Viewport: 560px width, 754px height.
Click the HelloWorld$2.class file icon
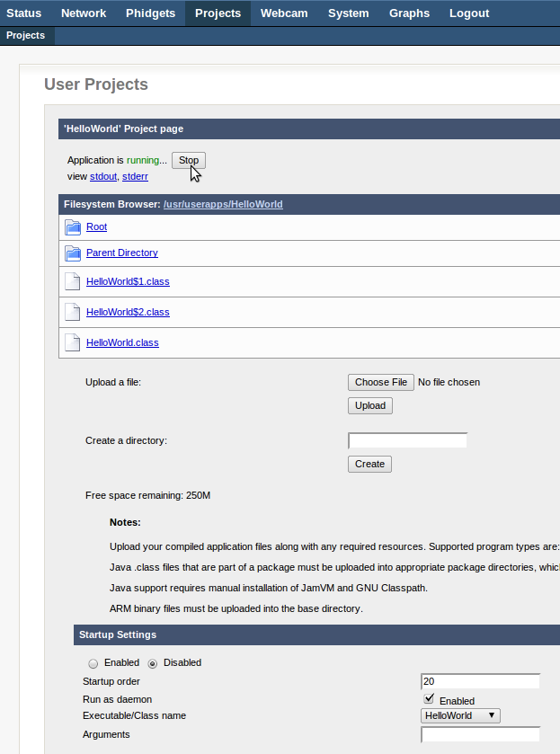(73, 313)
